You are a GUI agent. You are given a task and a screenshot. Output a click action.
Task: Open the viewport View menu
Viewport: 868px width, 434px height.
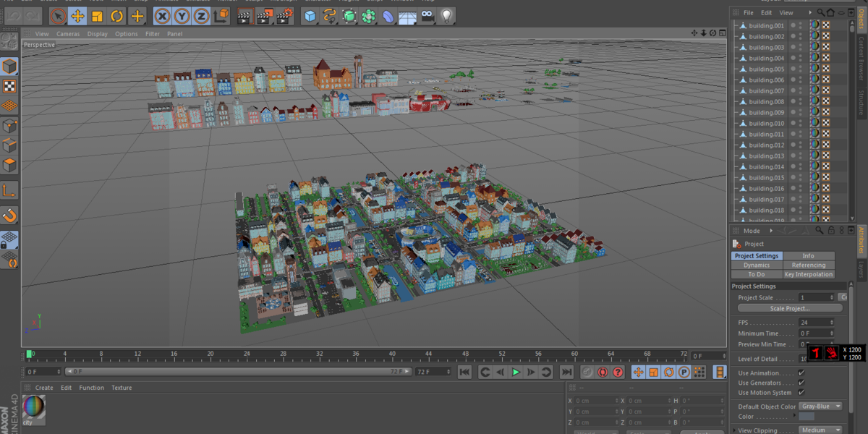pos(42,34)
